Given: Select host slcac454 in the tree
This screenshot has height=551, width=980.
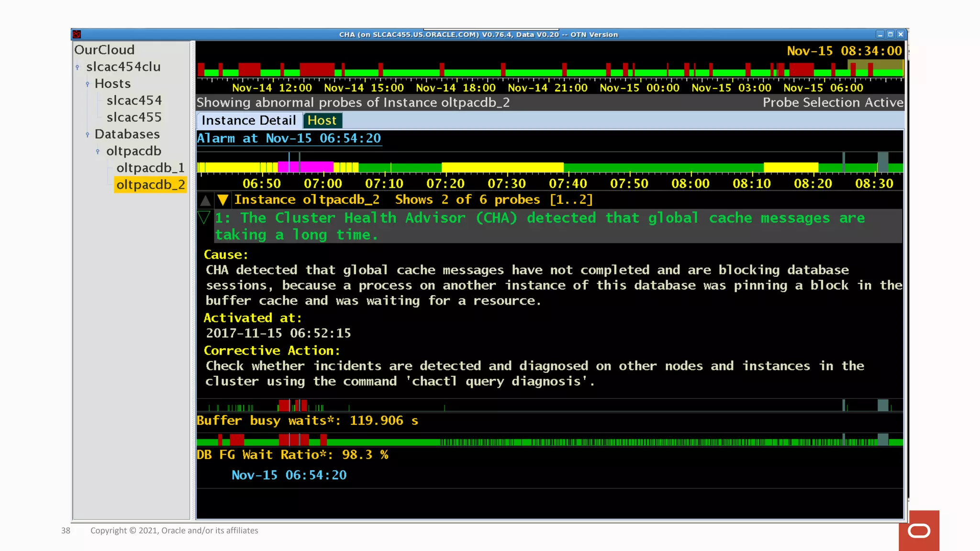Looking at the screenshot, I should pyautogui.click(x=134, y=100).
